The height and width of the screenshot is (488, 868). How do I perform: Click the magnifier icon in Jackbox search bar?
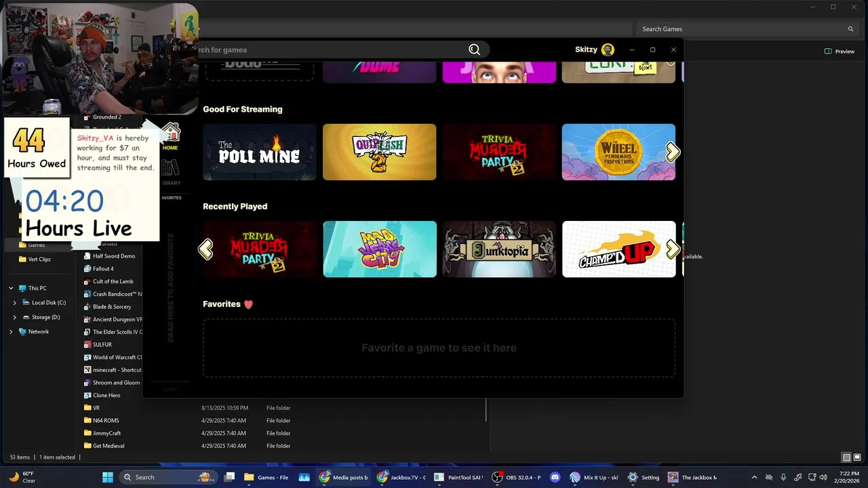(475, 49)
